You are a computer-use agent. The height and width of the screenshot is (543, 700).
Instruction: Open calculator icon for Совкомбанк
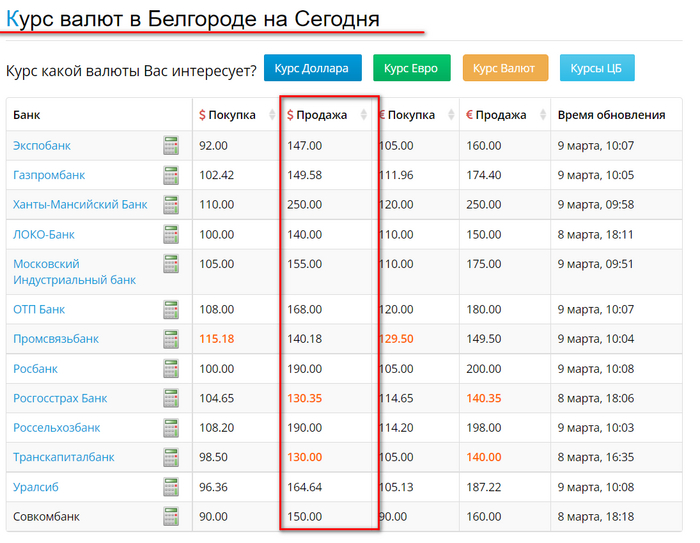tap(171, 517)
